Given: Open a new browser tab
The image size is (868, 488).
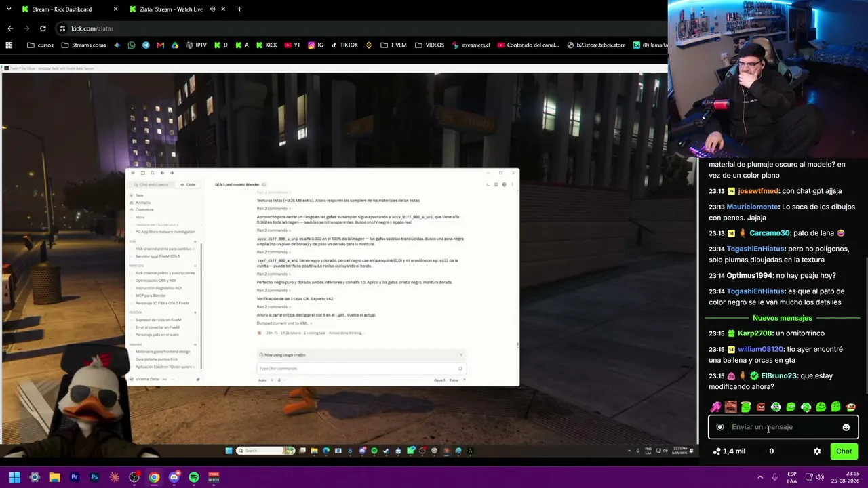Looking at the screenshot, I should coord(239,9).
